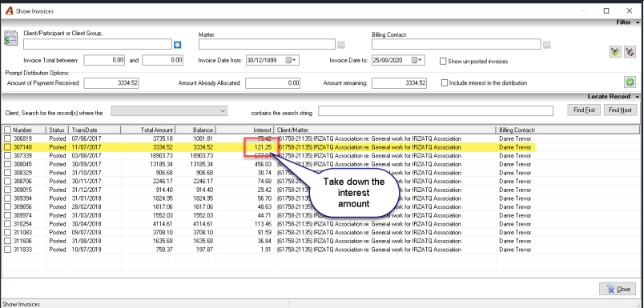Sort by Total Amount column header
Image resolution: width=644 pixels, height=308 pixels.
click(x=147, y=130)
